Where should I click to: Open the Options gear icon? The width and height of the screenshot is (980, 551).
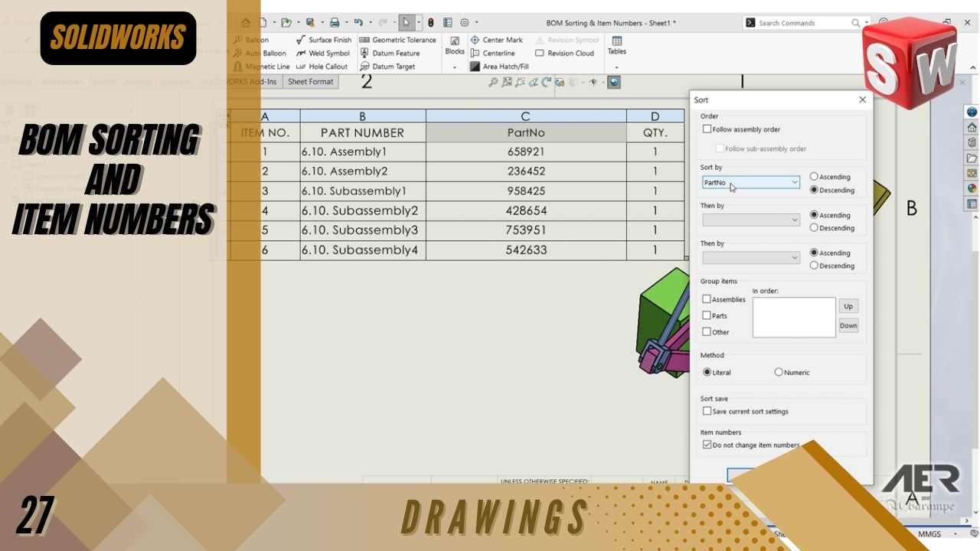pos(465,23)
